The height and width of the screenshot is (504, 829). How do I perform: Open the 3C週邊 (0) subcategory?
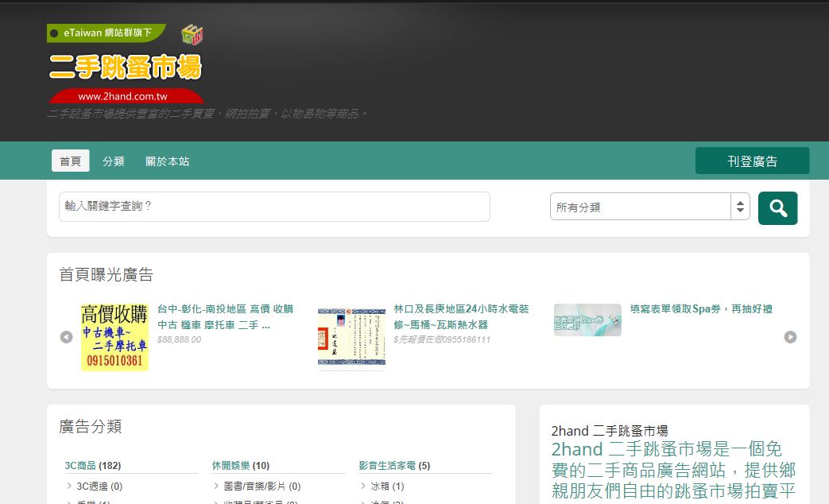[99, 486]
